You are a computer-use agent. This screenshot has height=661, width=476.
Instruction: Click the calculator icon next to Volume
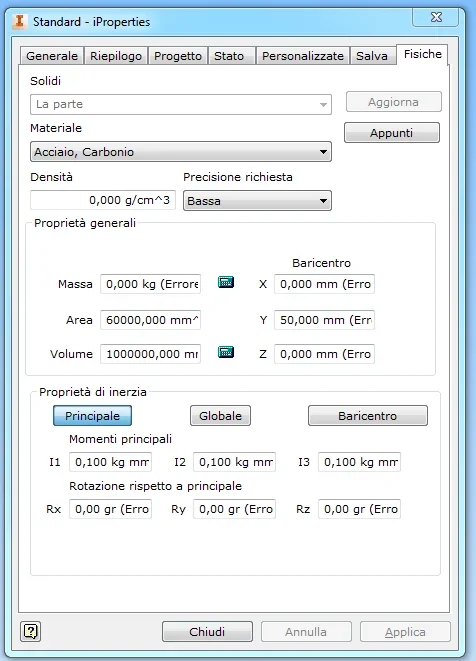(x=226, y=352)
